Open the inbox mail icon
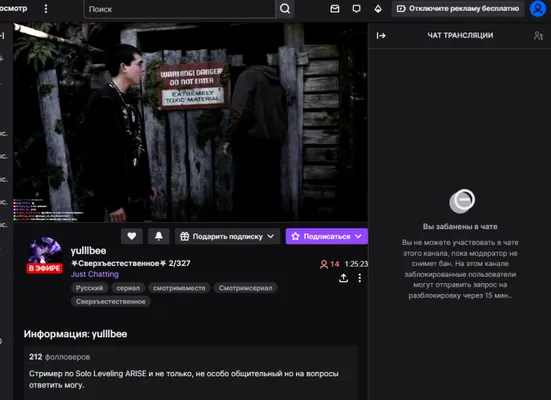 pos(335,9)
